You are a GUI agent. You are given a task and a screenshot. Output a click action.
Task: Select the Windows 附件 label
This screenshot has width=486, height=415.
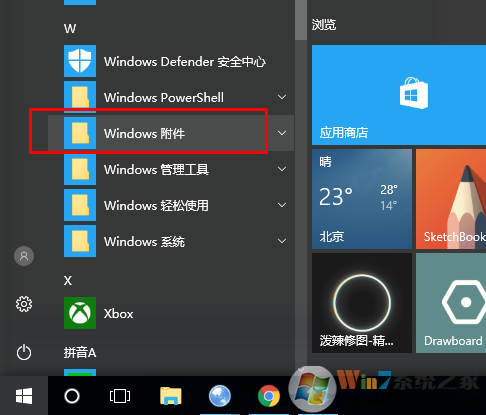[x=144, y=134]
